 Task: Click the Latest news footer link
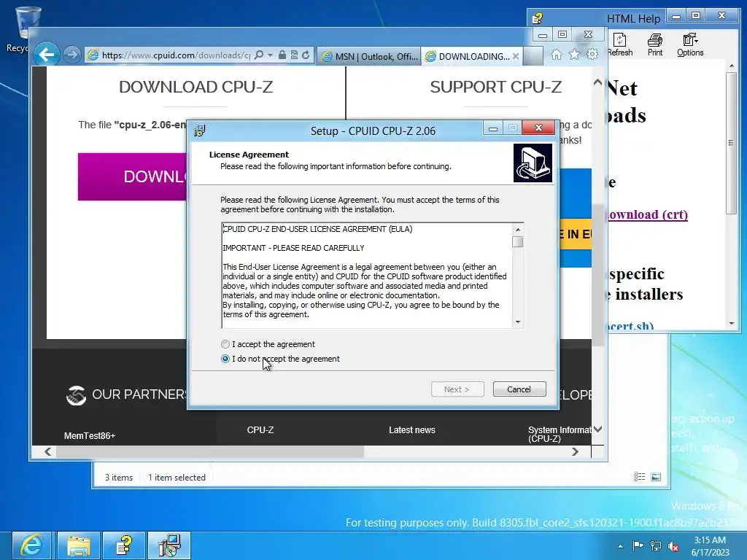(412, 430)
